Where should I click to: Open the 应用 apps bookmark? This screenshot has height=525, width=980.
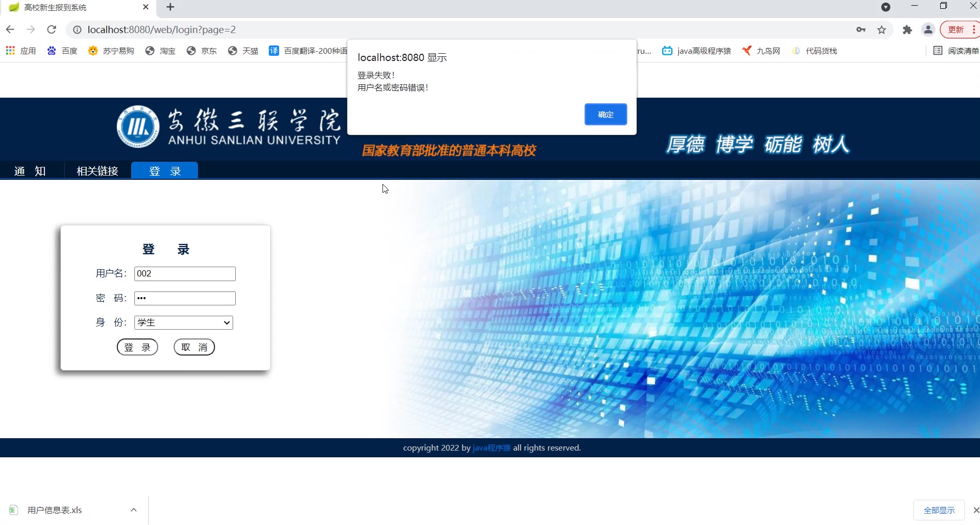21,51
